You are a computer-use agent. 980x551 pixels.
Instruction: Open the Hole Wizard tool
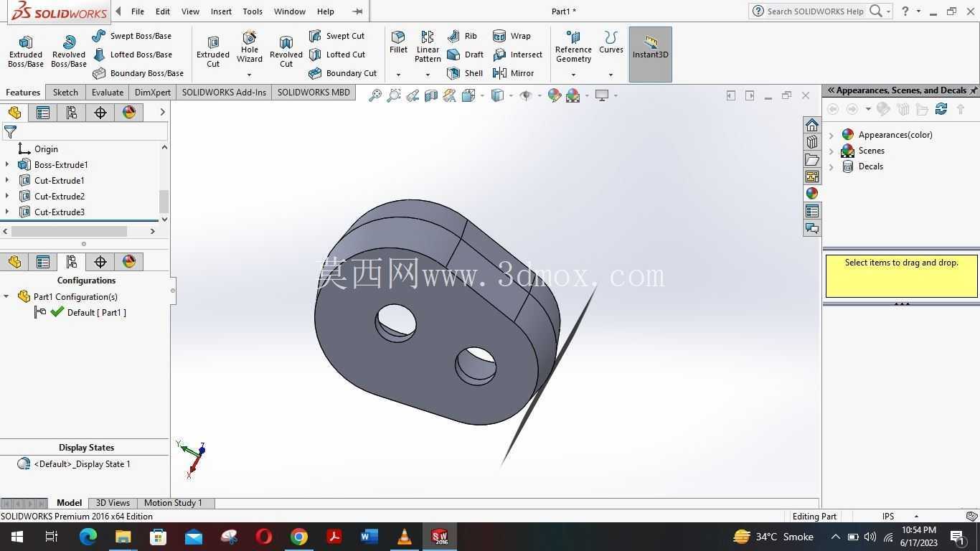[250, 47]
